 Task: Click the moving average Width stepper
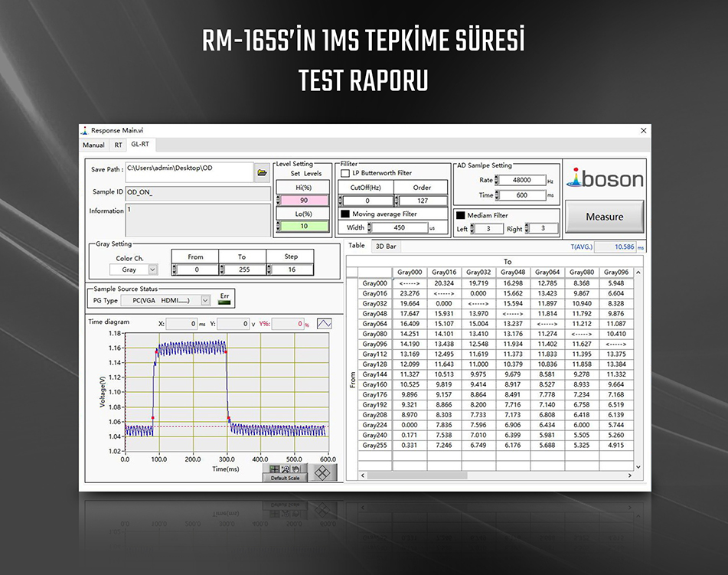point(370,227)
